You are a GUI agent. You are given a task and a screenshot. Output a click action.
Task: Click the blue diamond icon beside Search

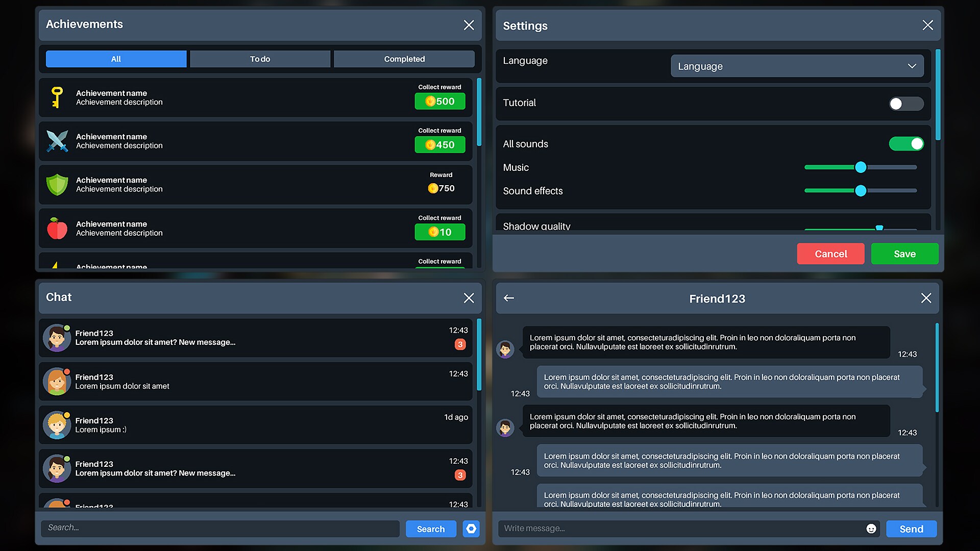pos(471,529)
